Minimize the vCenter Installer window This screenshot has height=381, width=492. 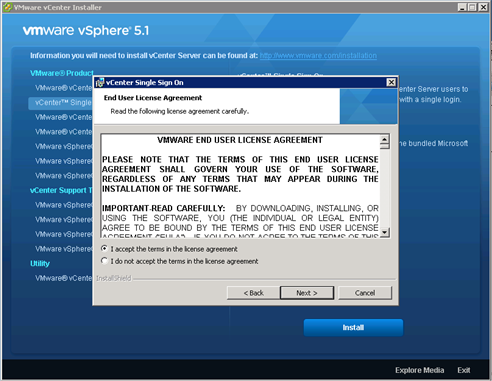[462, 7]
